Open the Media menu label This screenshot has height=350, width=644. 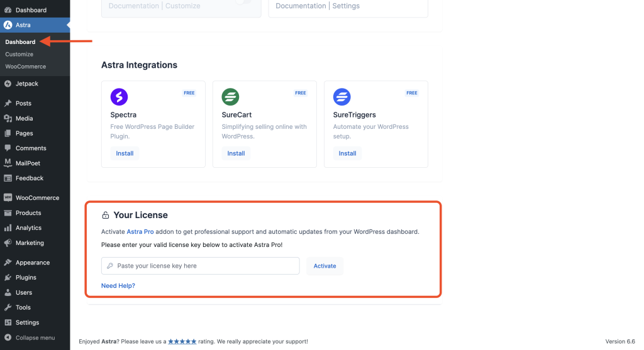(x=25, y=119)
